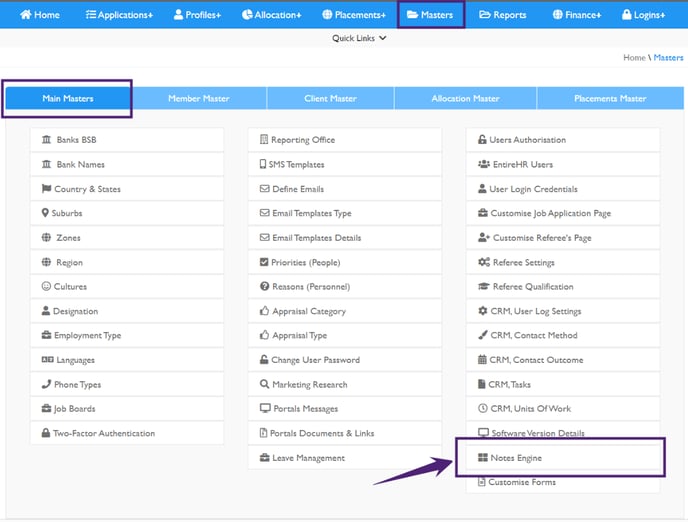Open the Masters menu item
The width and height of the screenshot is (688, 522).
click(430, 15)
